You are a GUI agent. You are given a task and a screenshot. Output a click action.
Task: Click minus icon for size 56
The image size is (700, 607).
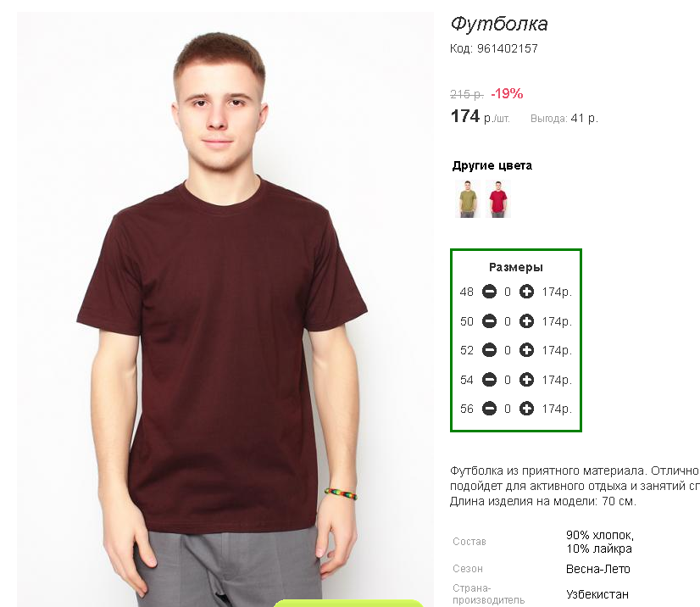pos(489,409)
